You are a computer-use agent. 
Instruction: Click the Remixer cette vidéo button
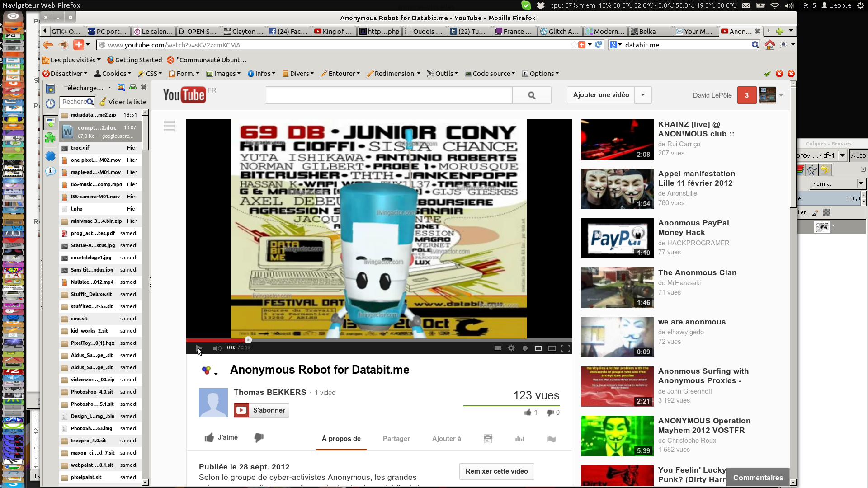496,471
